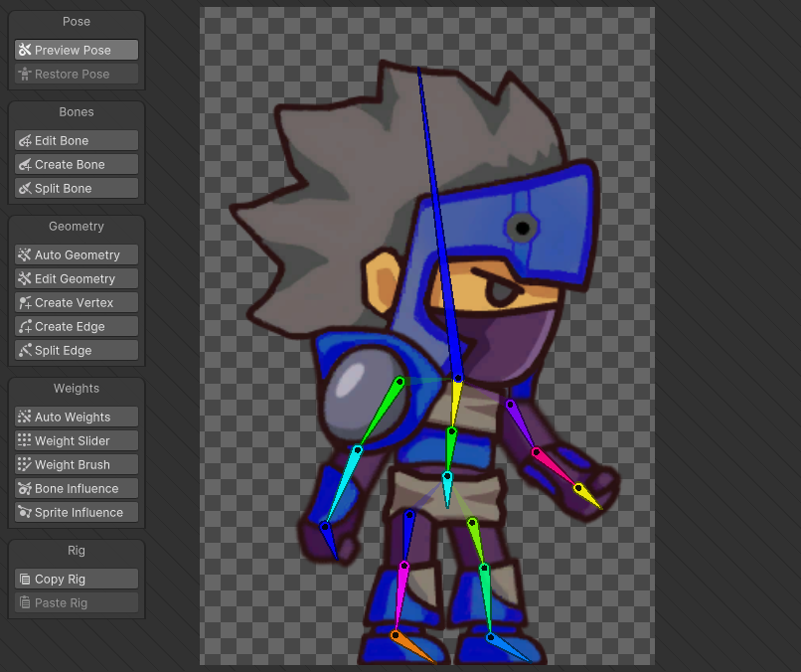Click the Restore Pose button
The image size is (801, 672).
(76, 75)
